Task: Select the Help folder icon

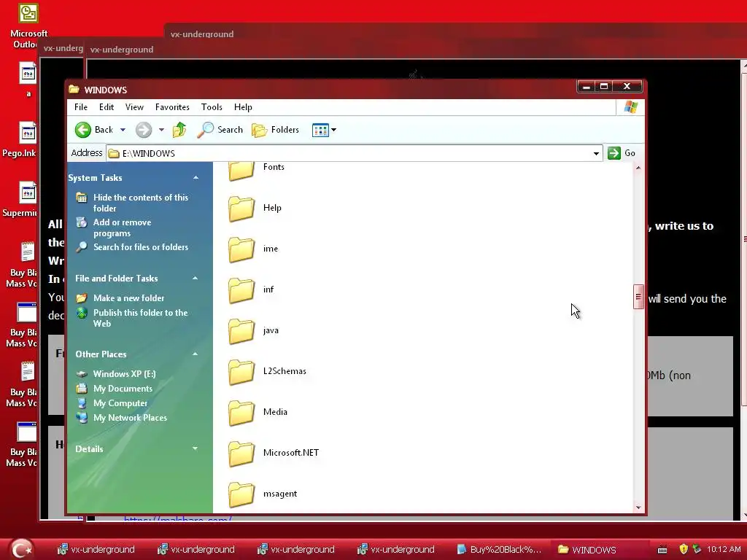Action: click(241, 208)
